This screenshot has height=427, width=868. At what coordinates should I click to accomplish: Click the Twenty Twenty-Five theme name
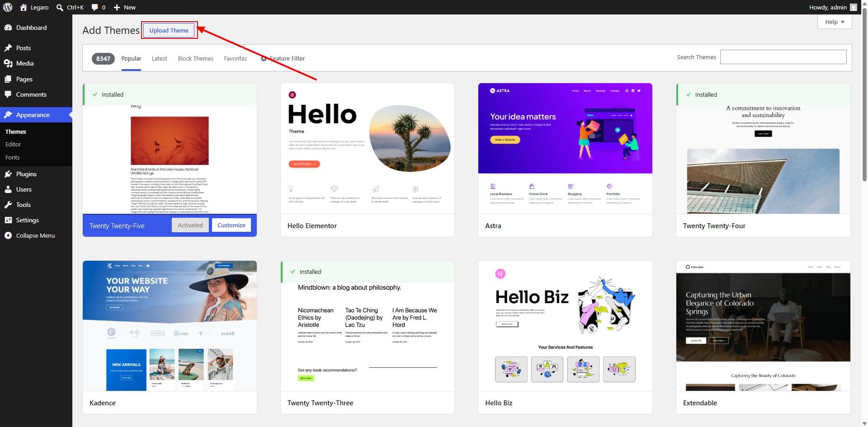pyautogui.click(x=117, y=225)
